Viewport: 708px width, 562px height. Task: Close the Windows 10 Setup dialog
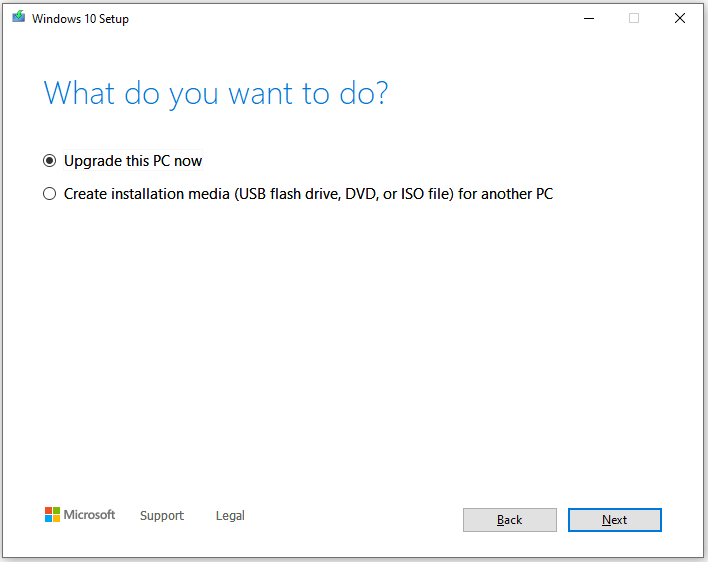click(x=680, y=19)
